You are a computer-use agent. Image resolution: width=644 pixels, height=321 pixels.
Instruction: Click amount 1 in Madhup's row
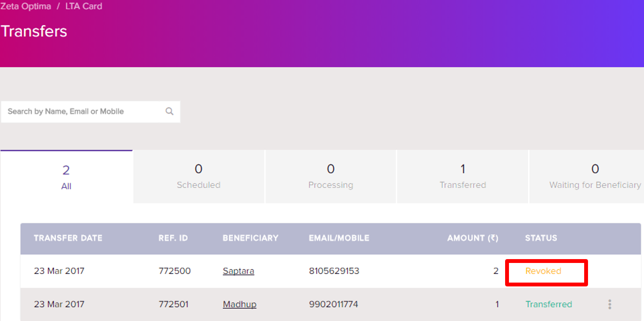(x=497, y=304)
